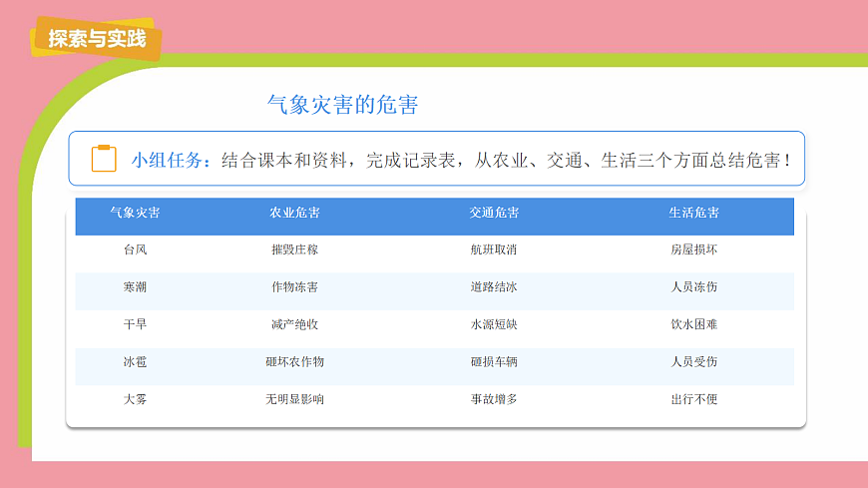Select the 农业危害 column header
Viewport: 868px width, 488px height.
[294, 213]
